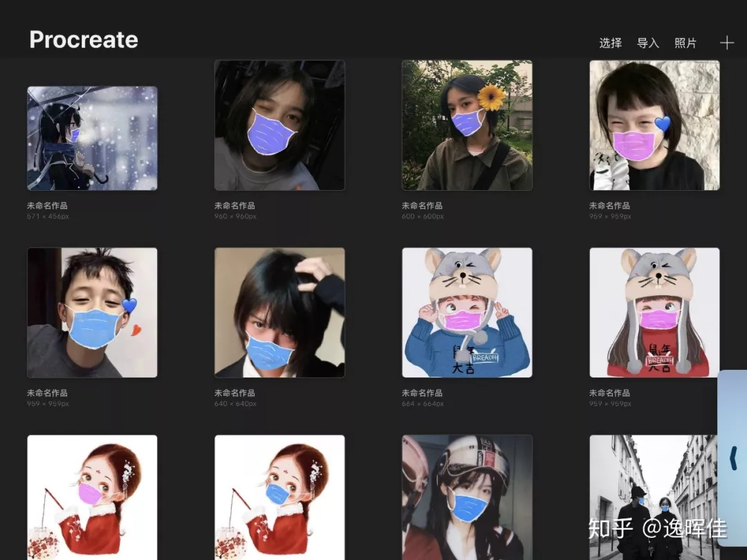The image size is (747, 560).
Task: Open the blue-mask artwork with red heart
Action: tap(92, 312)
